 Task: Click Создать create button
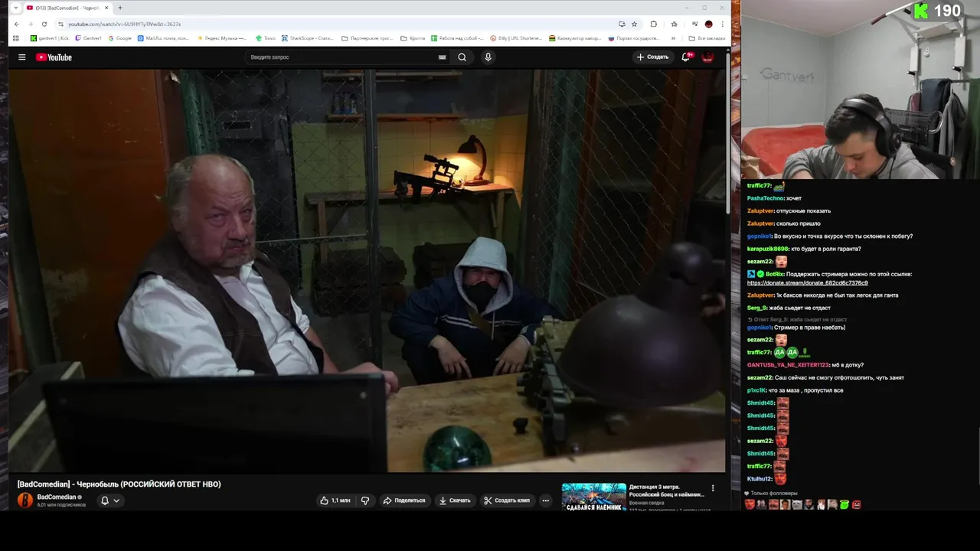click(x=652, y=57)
